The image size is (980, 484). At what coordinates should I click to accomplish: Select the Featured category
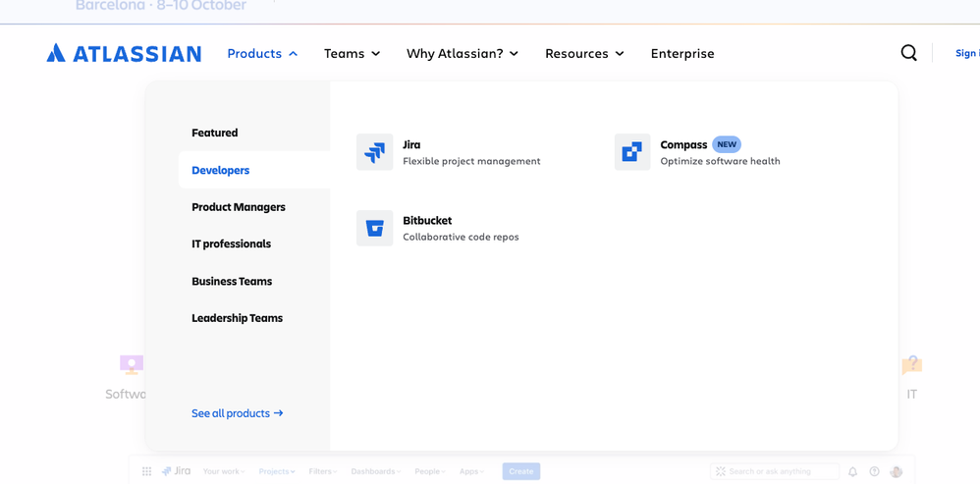click(x=214, y=133)
